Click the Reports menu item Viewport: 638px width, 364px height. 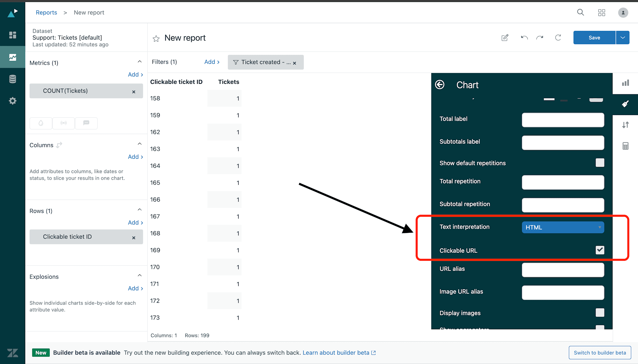[46, 12]
